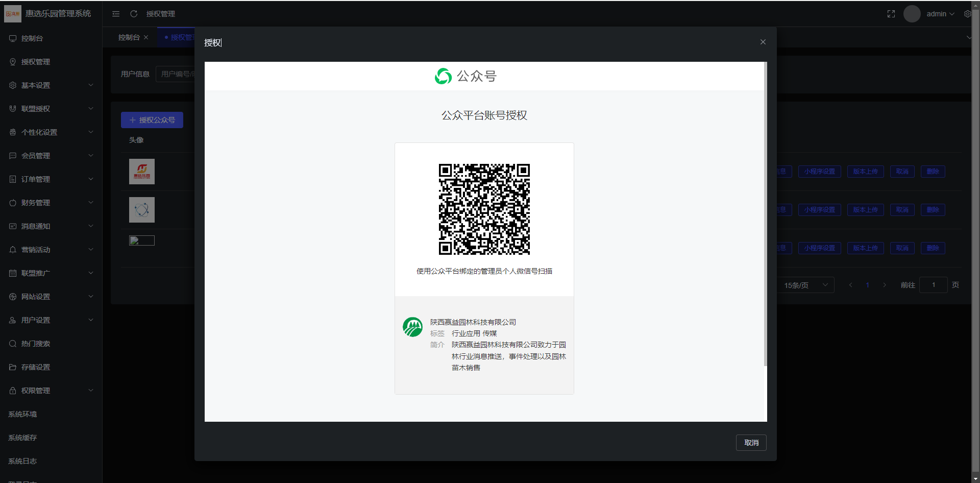
Task: Expand the 订单管理 sidebar menu
Action: 51,179
